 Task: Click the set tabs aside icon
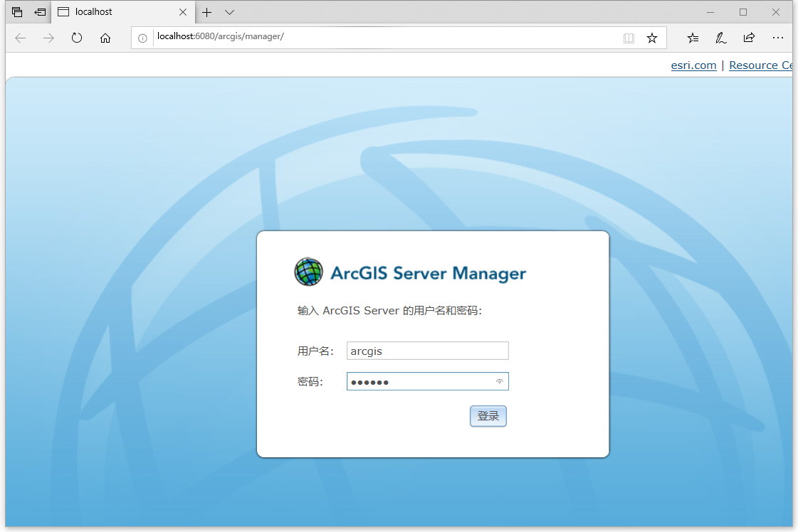(x=40, y=11)
